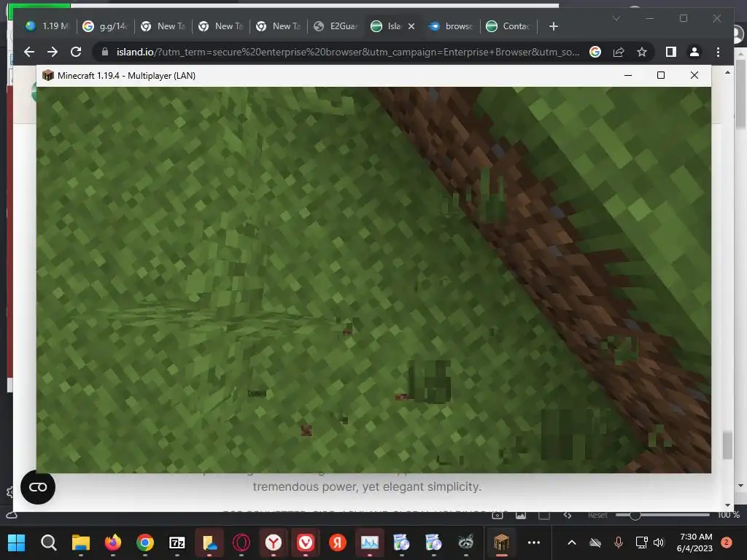Expand the tab search dropdown chevron
Image resolution: width=747 pixels, height=560 pixels.
616,18
